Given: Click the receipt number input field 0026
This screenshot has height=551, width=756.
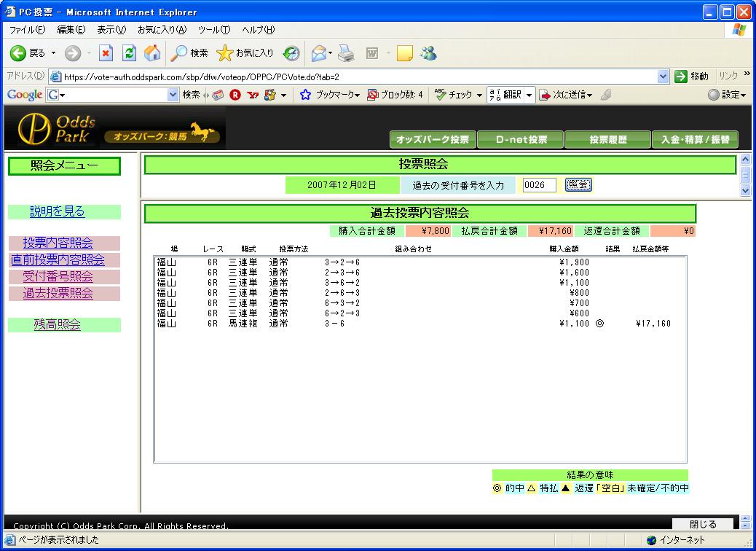Looking at the screenshot, I should pos(539,185).
